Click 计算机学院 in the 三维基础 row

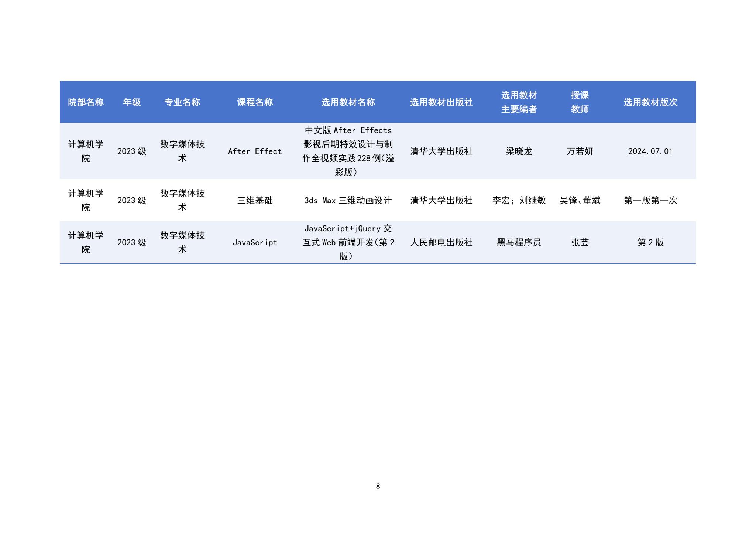(86, 201)
